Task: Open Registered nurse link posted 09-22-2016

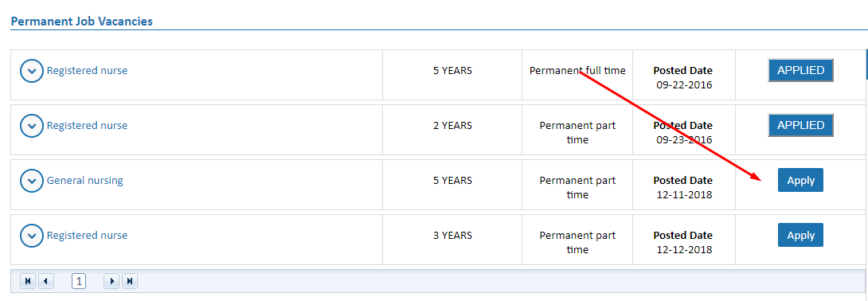Action: click(x=87, y=71)
